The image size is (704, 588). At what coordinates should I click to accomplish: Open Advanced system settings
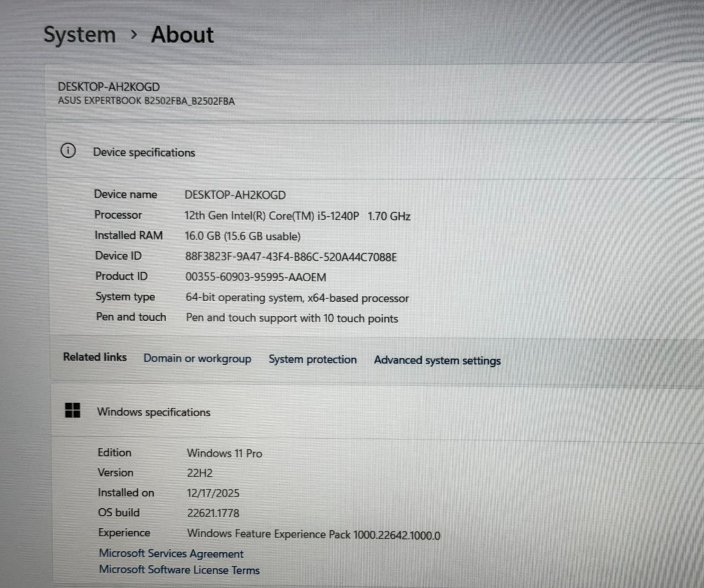click(x=438, y=361)
